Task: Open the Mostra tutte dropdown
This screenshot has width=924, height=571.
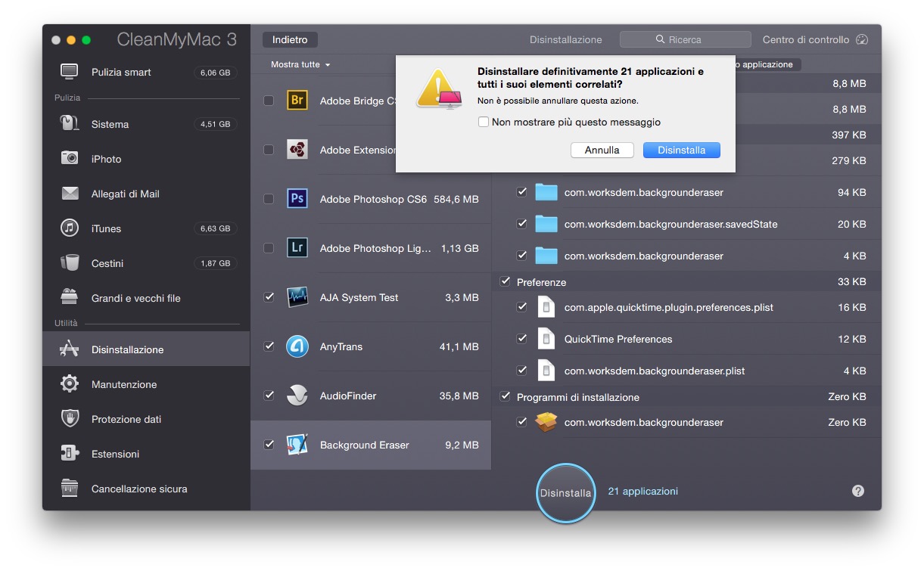Action: tap(300, 65)
